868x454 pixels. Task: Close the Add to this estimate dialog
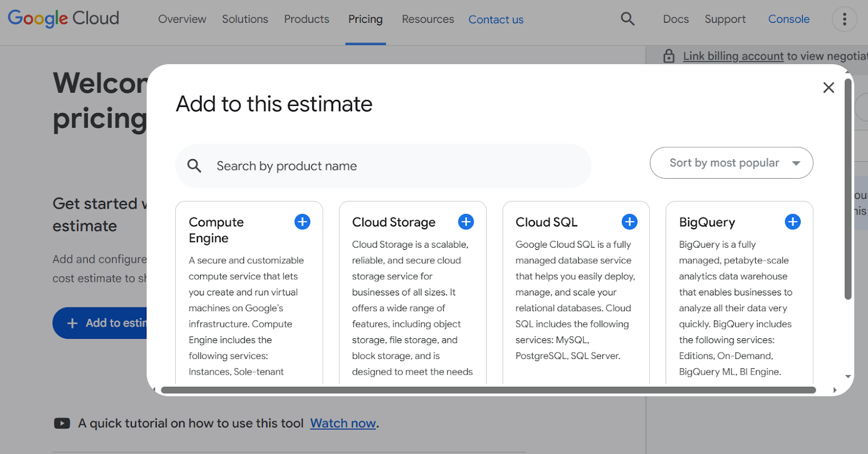tap(828, 87)
